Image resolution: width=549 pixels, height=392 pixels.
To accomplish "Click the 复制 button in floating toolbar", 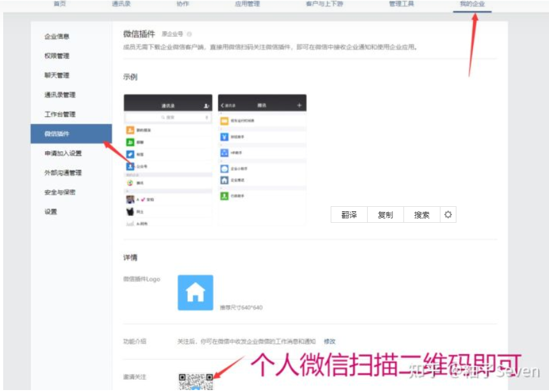I will coord(386,215).
